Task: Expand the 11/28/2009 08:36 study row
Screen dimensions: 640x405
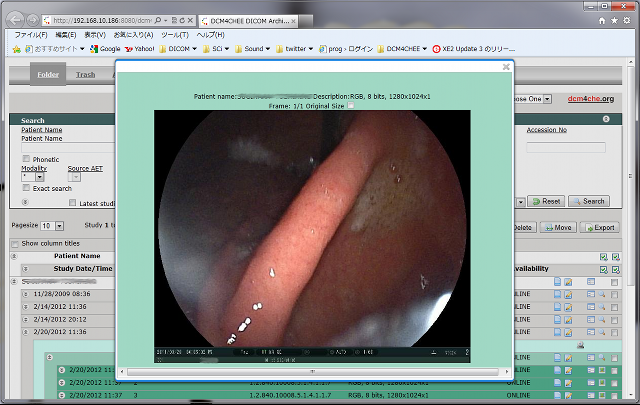Action: coord(25,294)
